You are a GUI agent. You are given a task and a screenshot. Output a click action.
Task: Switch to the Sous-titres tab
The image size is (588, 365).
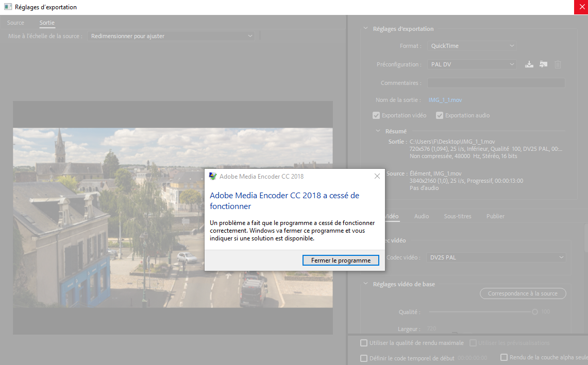click(458, 216)
